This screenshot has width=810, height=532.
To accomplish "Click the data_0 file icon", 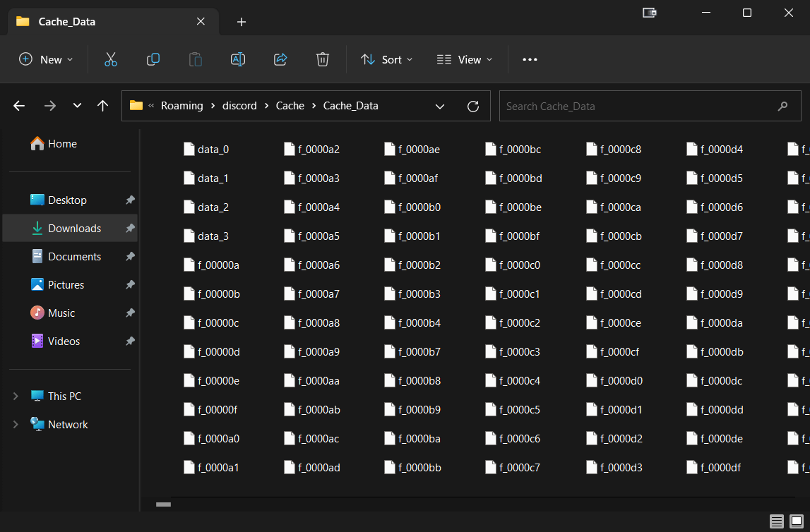I will [189, 149].
